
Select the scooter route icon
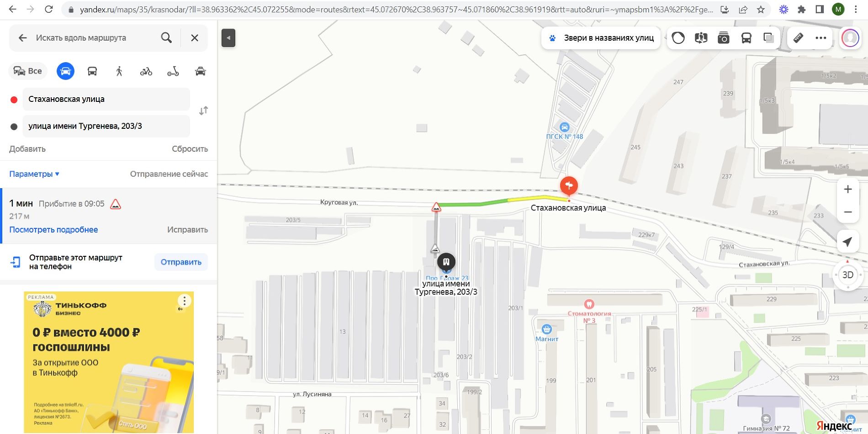[173, 71]
